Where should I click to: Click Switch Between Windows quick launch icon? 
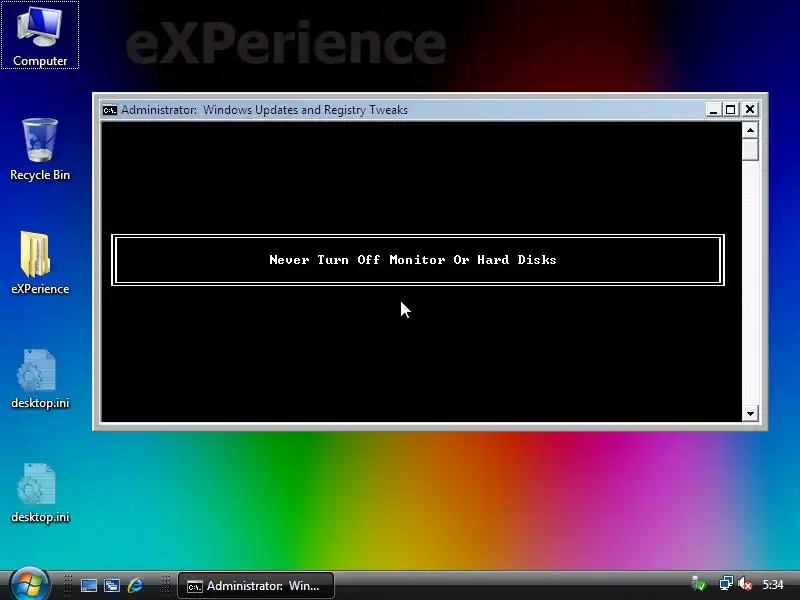point(112,585)
